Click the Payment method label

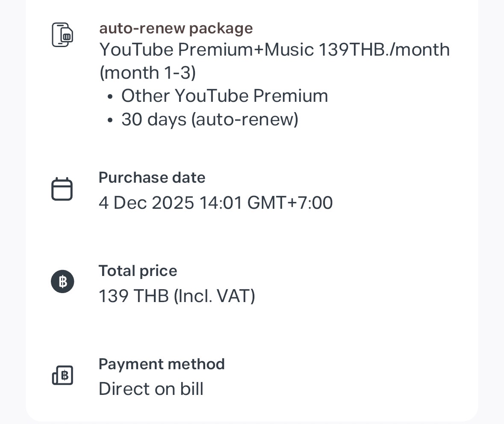[x=161, y=364]
